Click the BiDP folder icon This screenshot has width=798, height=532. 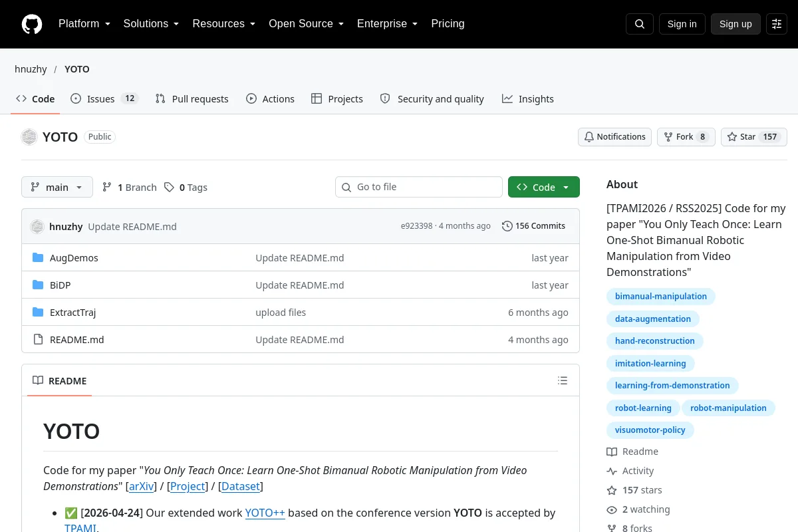point(38,285)
